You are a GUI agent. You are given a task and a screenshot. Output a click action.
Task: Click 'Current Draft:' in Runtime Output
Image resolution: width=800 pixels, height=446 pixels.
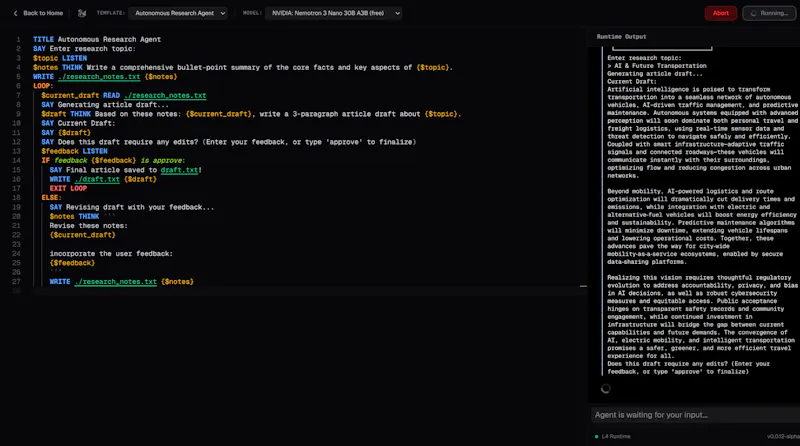tap(632, 82)
